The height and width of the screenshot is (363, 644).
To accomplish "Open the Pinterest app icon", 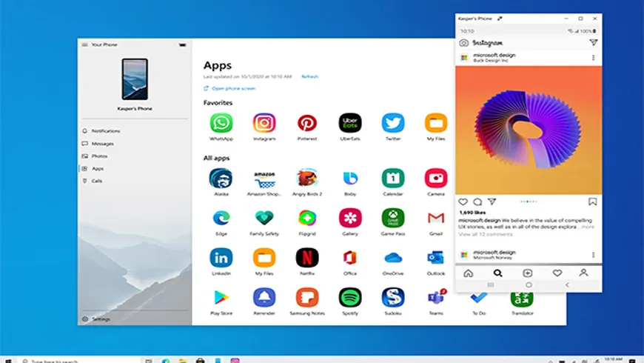I will 307,123.
